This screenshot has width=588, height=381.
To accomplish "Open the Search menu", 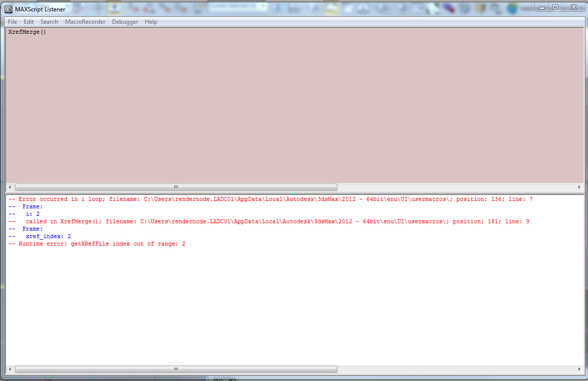I will point(49,22).
